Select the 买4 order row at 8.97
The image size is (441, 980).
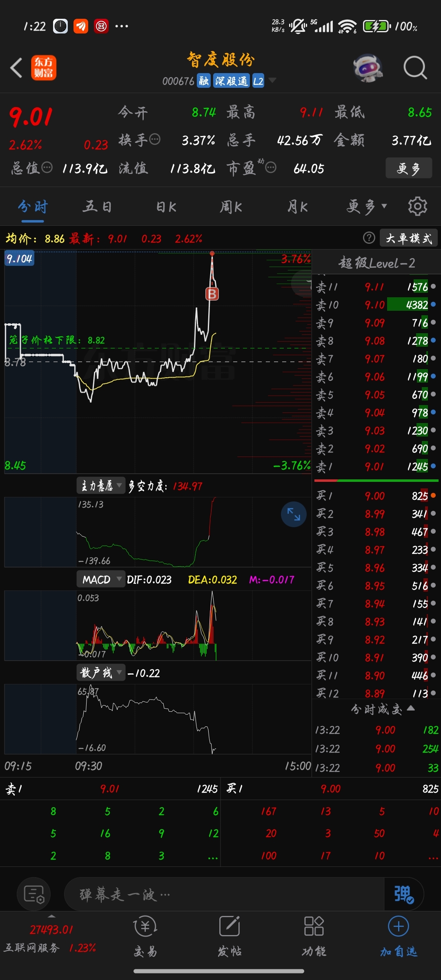coord(376,550)
